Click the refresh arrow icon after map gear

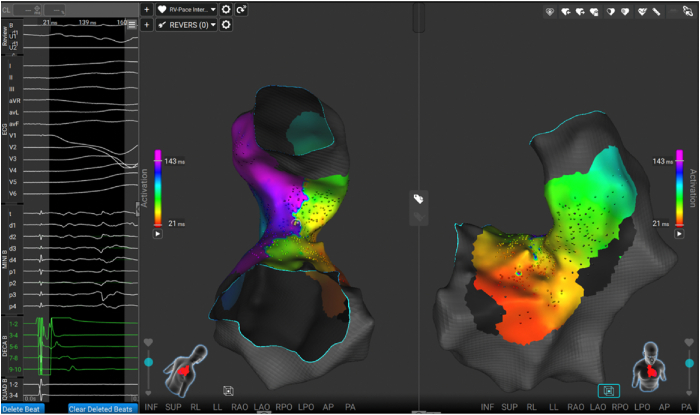click(x=242, y=9)
